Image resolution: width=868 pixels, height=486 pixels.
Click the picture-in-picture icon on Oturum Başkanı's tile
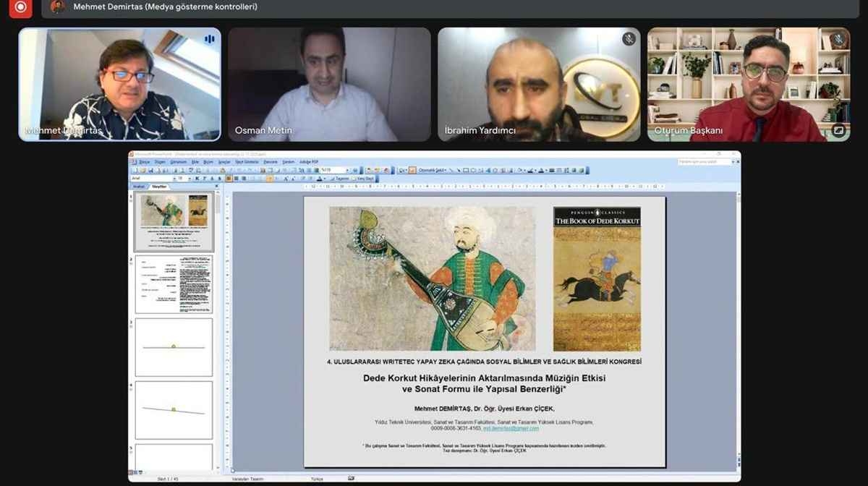(x=838, y=130)
